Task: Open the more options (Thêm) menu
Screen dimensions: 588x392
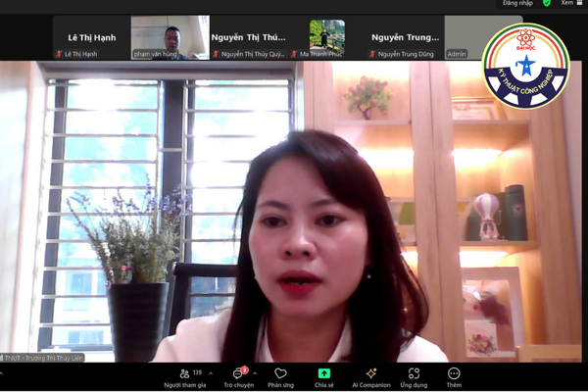Action: point(454,374)
